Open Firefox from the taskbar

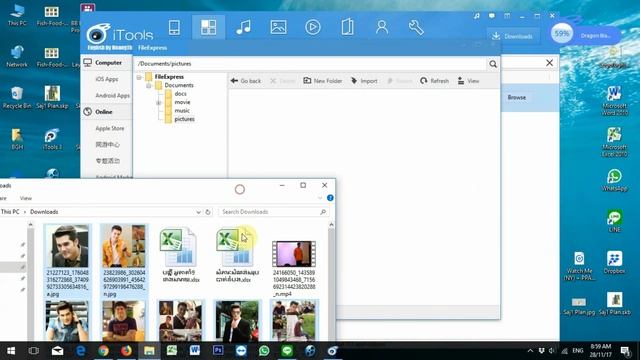point(126,351)
